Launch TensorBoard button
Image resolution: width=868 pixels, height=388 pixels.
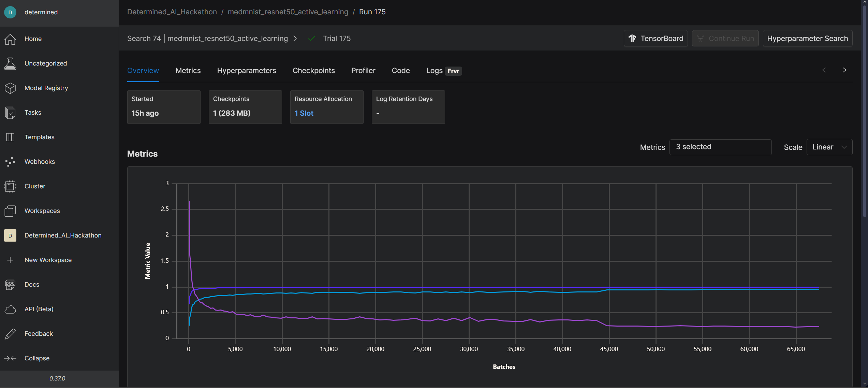pyautogui.click(x=656, y=39)
